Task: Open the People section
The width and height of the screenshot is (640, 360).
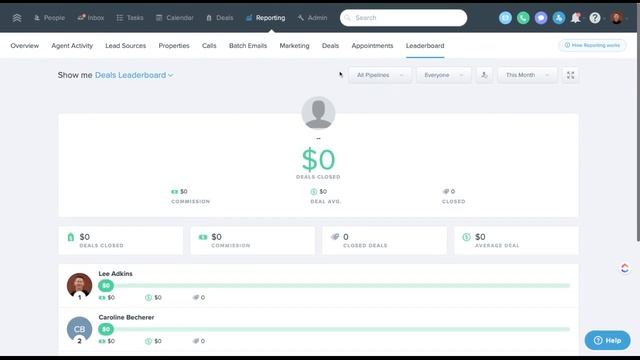Action: click(x=49, y=18)
